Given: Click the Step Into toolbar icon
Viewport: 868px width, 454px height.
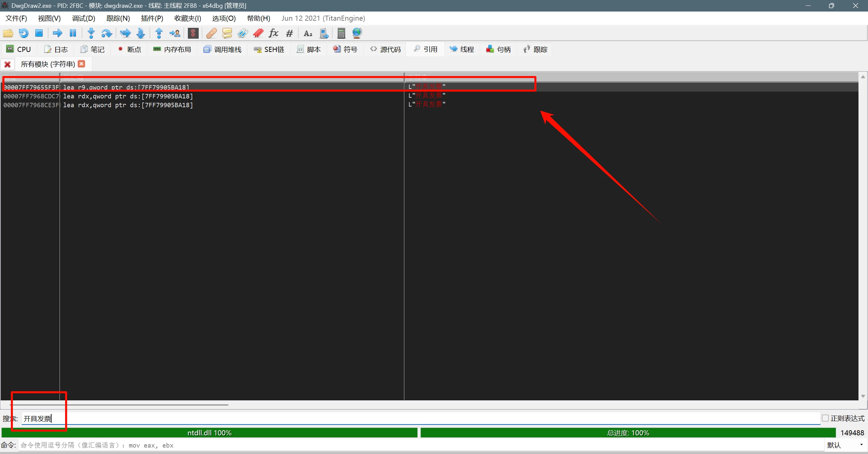Looking at the screenshot, I should point(91,33).
